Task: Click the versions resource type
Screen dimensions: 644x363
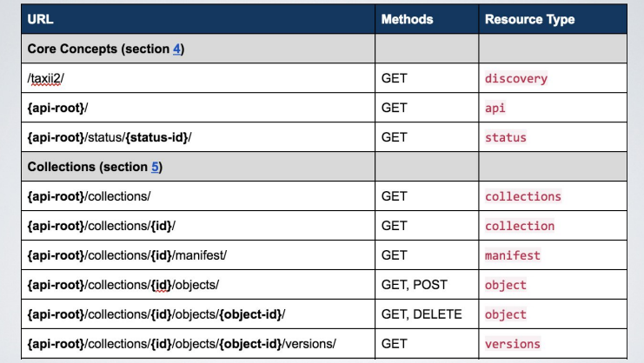Action: click(513, 344)
